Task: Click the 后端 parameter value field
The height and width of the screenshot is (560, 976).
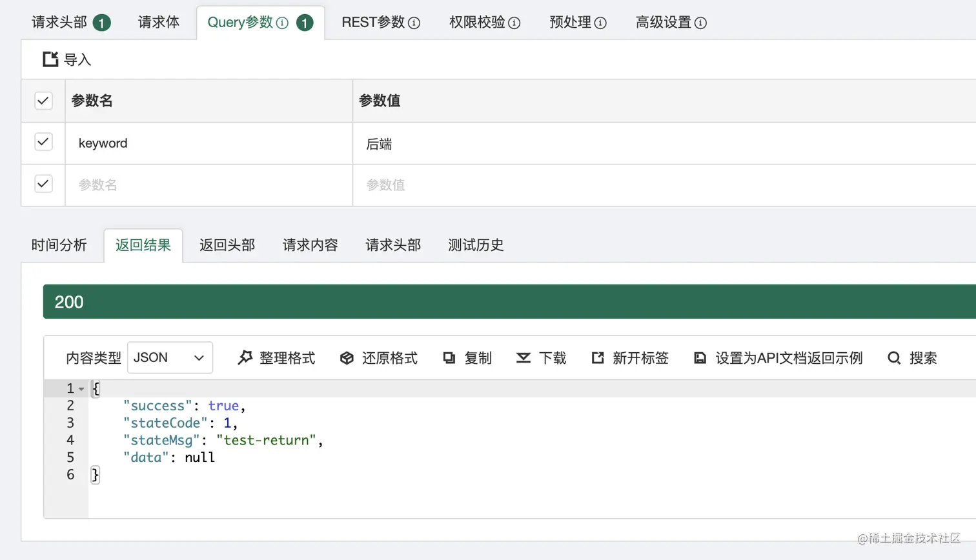Action: click(x=452, y=143)
